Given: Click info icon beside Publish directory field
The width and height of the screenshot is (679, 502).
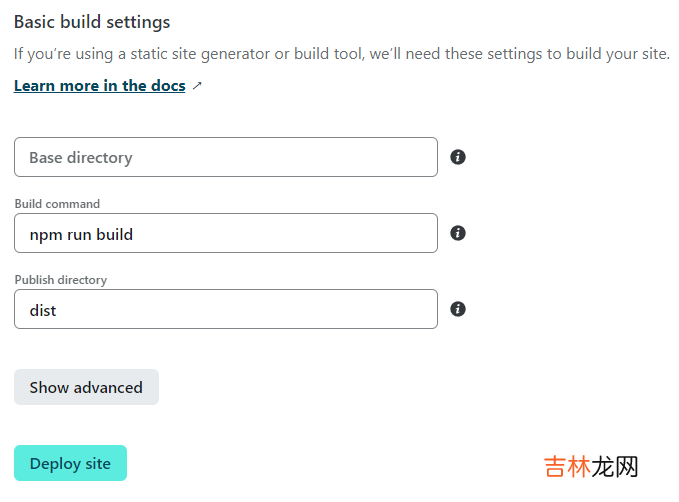Looking at the screenshot, I should pyautogui.click(x=458, y=309).
